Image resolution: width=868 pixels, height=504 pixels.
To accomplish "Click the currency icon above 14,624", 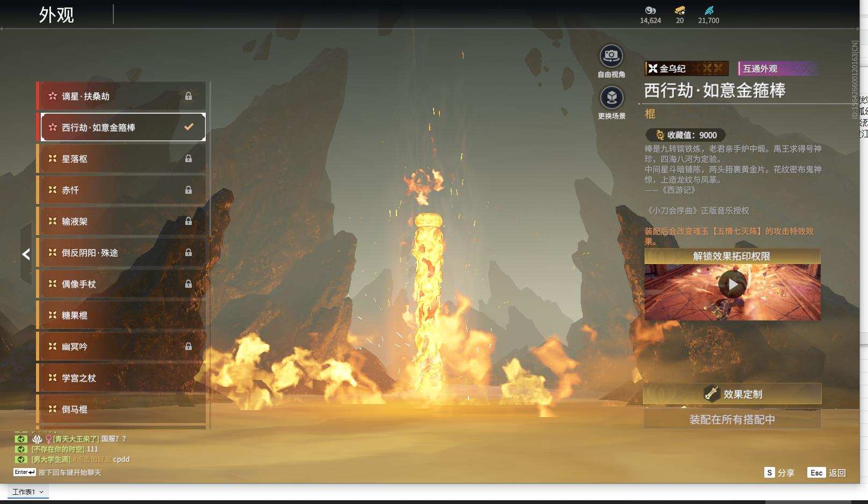I will point(650,10).
